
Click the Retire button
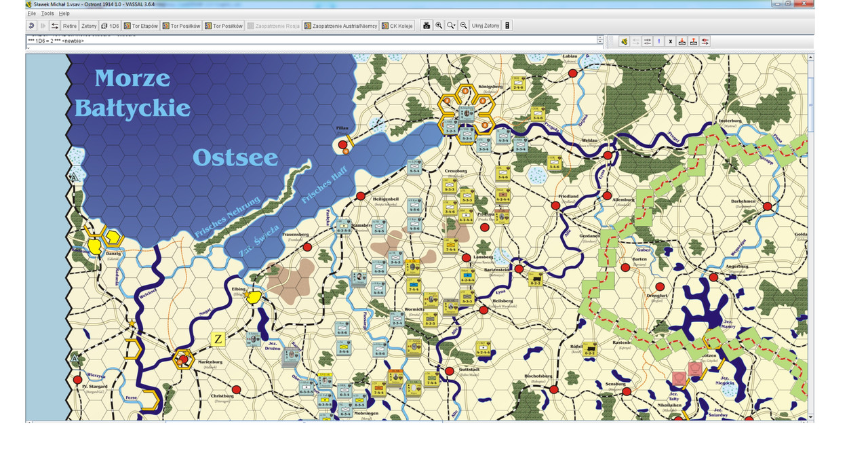click(x=70, y=26)
